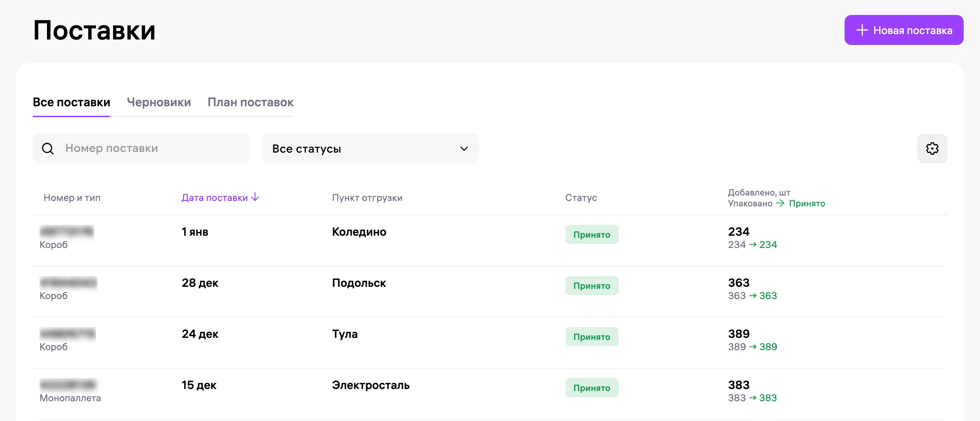Click Принято badge in Электросталь row
The image size is (980, 421).
pos(592,388)
